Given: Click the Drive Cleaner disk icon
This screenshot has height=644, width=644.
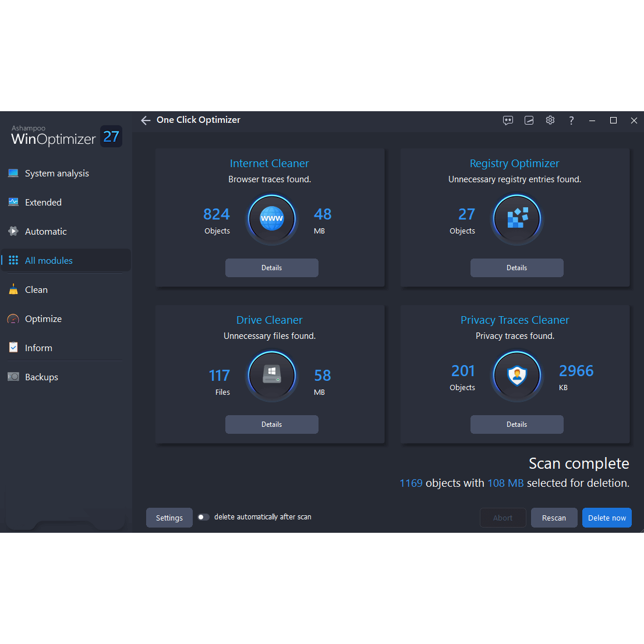Looking at the screenshot, I should (271, 375).
